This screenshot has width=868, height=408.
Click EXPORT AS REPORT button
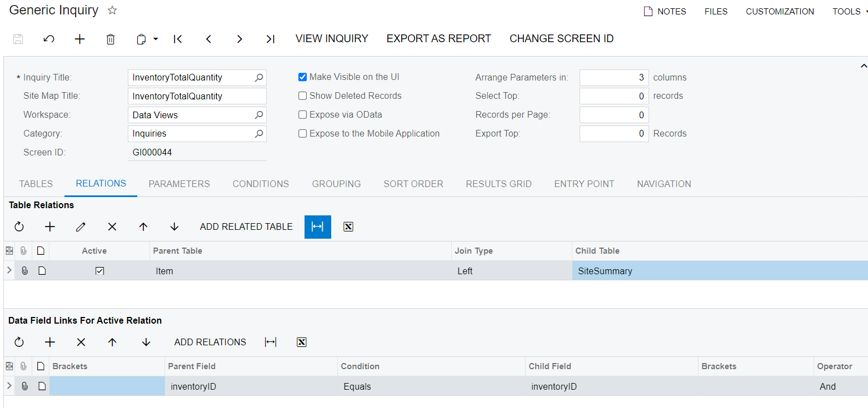[x=439, y=38]
